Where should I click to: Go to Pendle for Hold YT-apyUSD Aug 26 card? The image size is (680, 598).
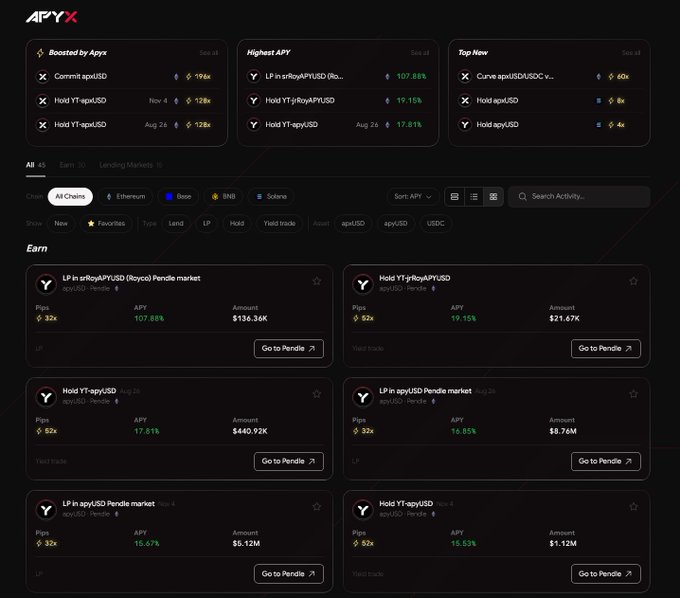288,461
